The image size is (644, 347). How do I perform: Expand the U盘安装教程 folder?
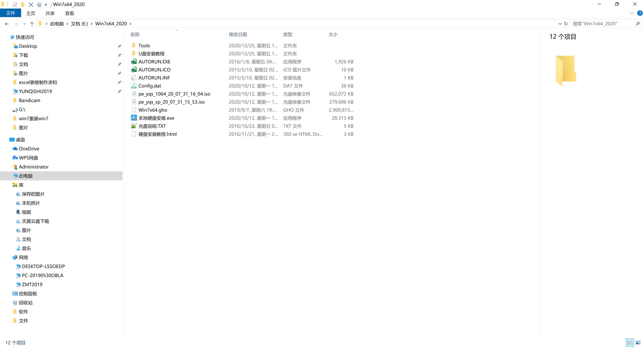click(x=151, y=53)
